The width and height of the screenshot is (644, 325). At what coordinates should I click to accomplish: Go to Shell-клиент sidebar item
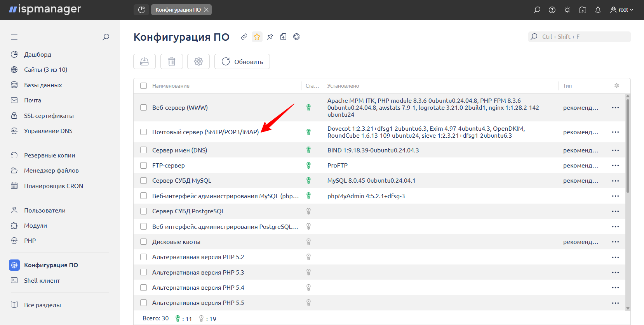click(x=42, y=281)
